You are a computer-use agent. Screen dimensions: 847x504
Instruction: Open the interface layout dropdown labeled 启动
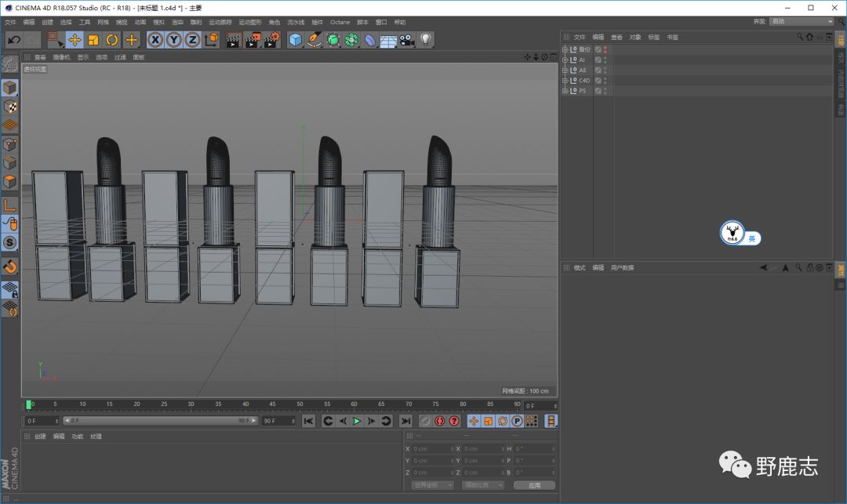(x=801, y=21)
